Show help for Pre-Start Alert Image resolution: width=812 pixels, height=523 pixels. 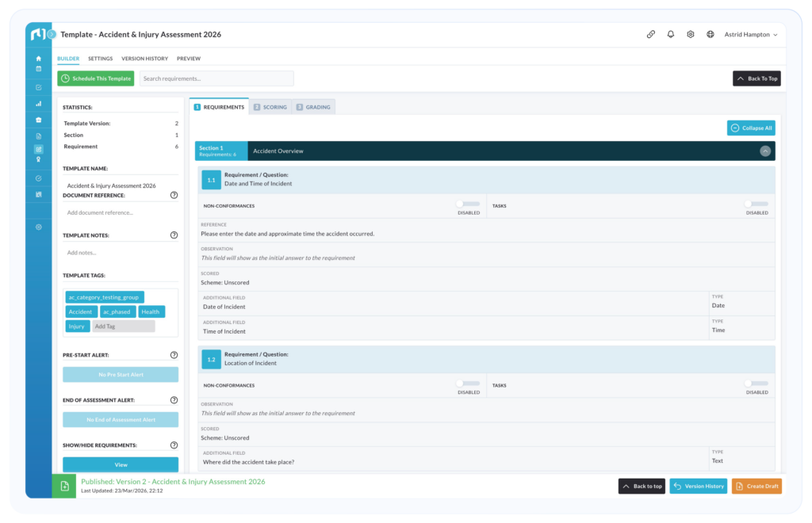(174, 355)
